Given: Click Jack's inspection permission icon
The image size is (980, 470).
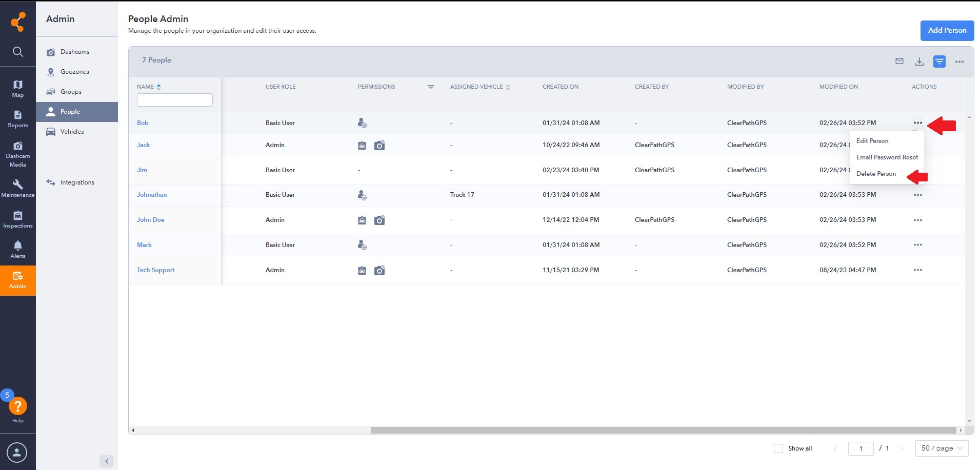Looking at the screenshot, I should (362, 146).
